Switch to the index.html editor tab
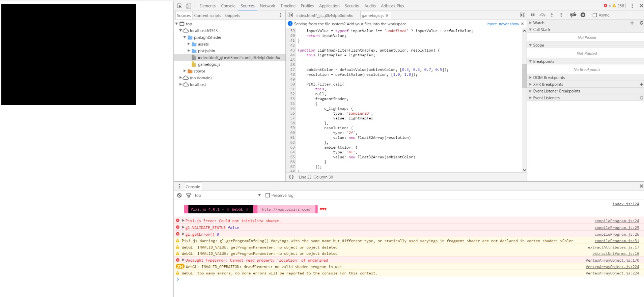The height and width of the screenshot is (297, 644). point(325,16)
